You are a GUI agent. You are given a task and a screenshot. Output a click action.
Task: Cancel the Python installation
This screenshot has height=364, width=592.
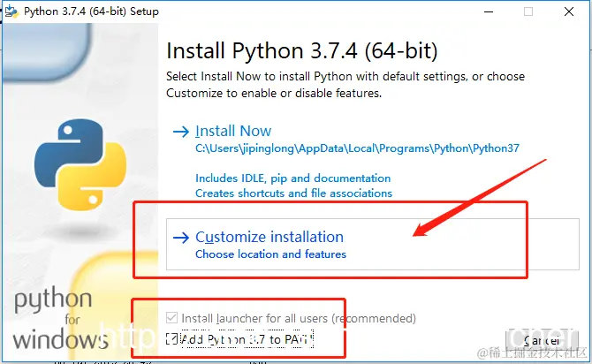click(542, 341)
